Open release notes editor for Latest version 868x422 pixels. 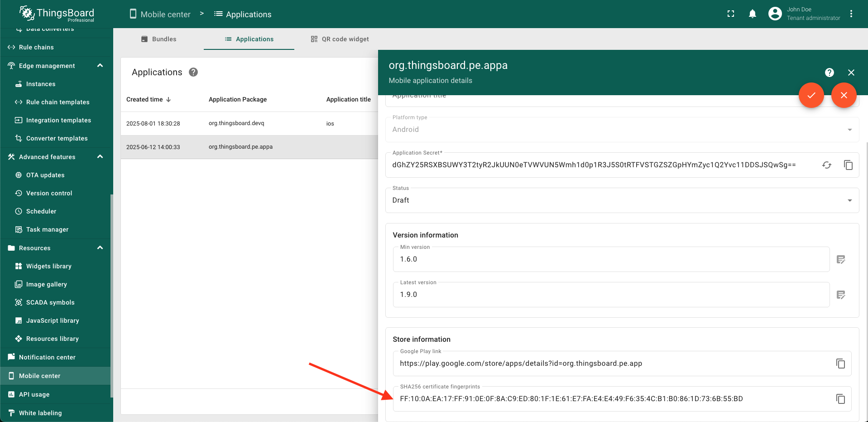pyautogui.click(x=841, y=295)
